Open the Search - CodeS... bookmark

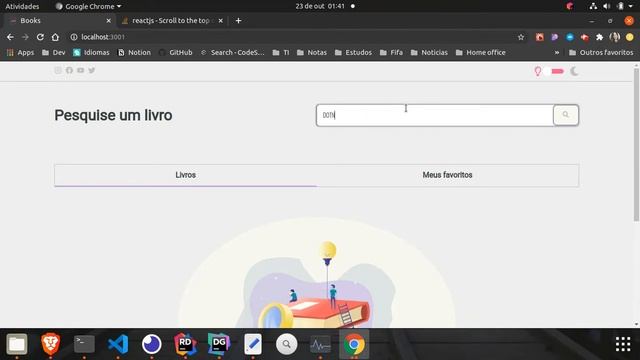click(x=232, y=53)
